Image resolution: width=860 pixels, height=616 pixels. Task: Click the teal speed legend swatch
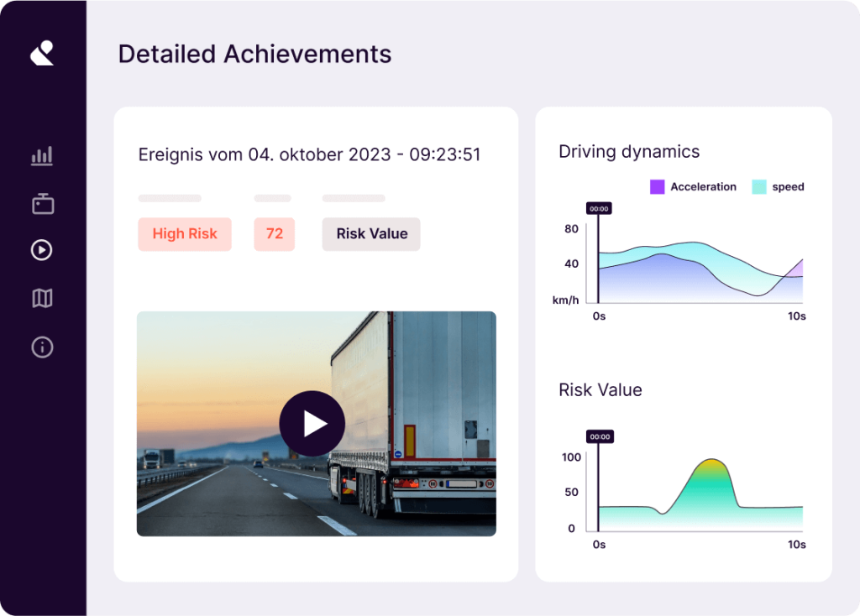[x=759, y=187]
